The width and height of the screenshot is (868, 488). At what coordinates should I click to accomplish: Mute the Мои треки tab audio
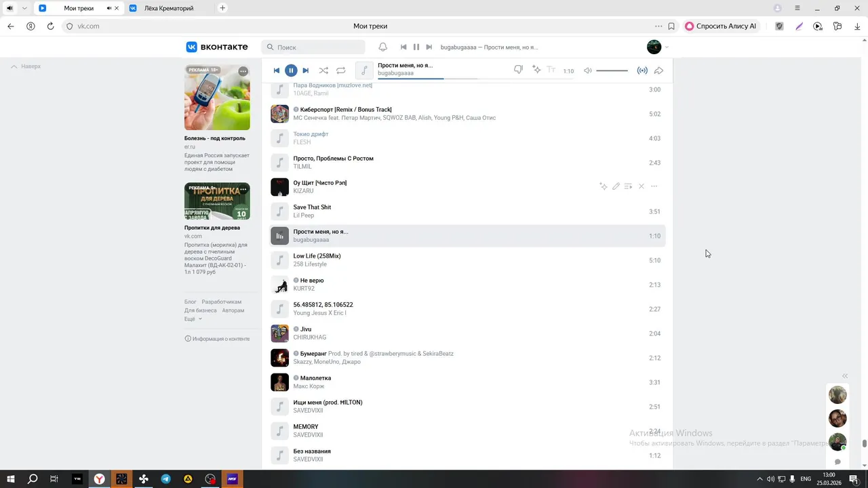pos(109,8)
